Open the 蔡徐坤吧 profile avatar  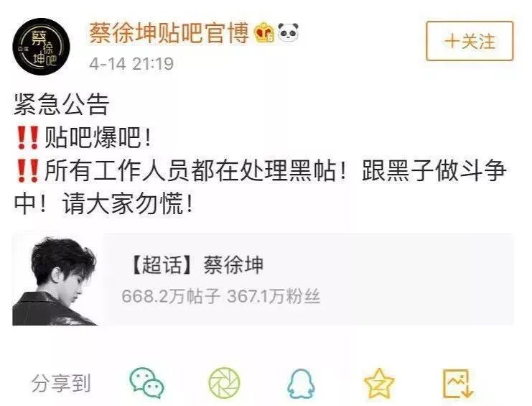point(42,47)
